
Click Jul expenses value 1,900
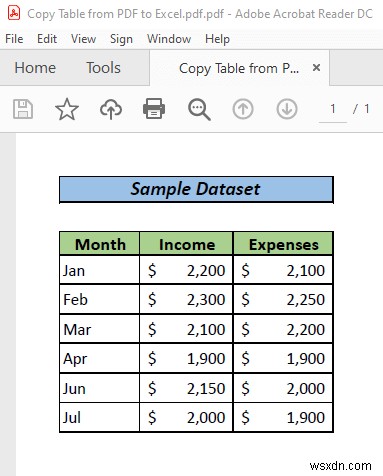coord(306,417)
